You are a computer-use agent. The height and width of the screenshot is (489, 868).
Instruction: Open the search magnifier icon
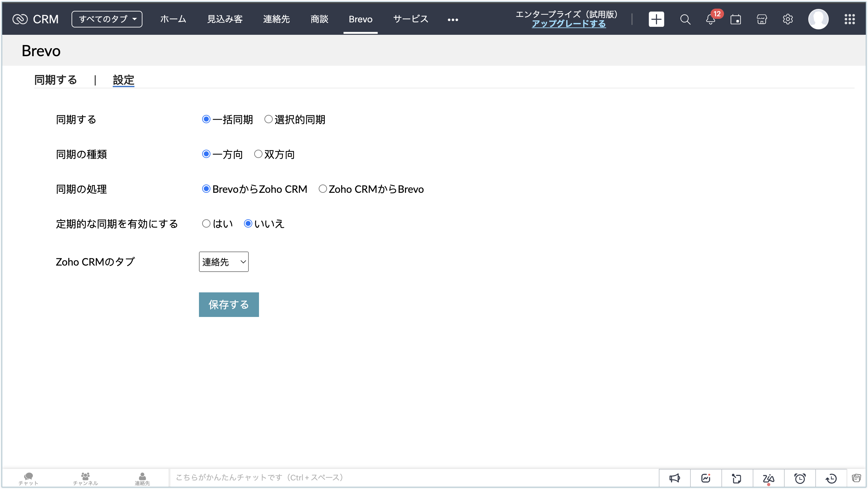click(x=685, y=19)
